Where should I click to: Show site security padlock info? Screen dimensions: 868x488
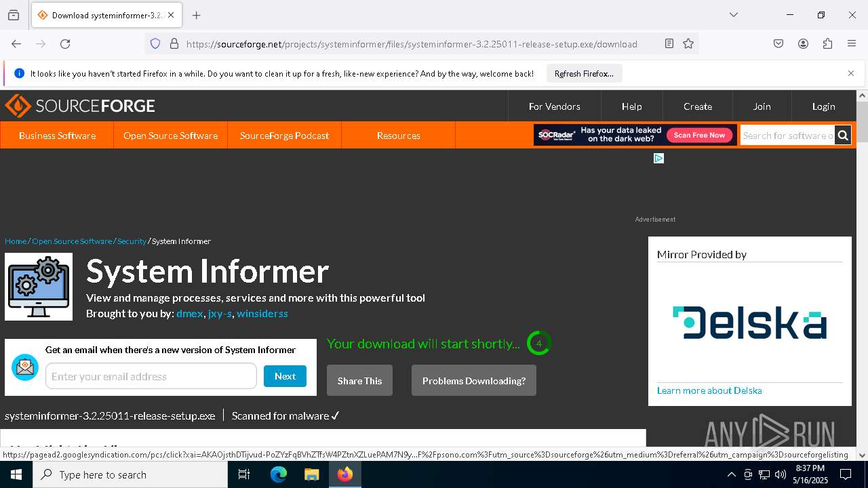174,43
